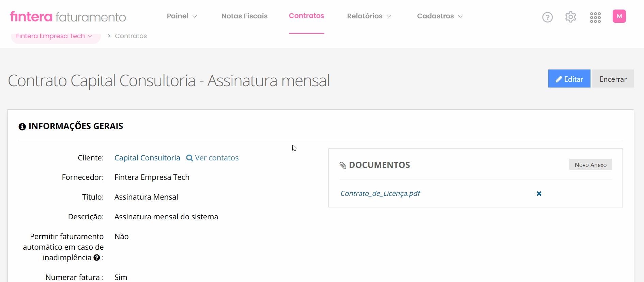Viewport: 644px width, 282px height.
Task: Click the paperclip icon beside DOCUMENTOS
Action: pos(343,166)
